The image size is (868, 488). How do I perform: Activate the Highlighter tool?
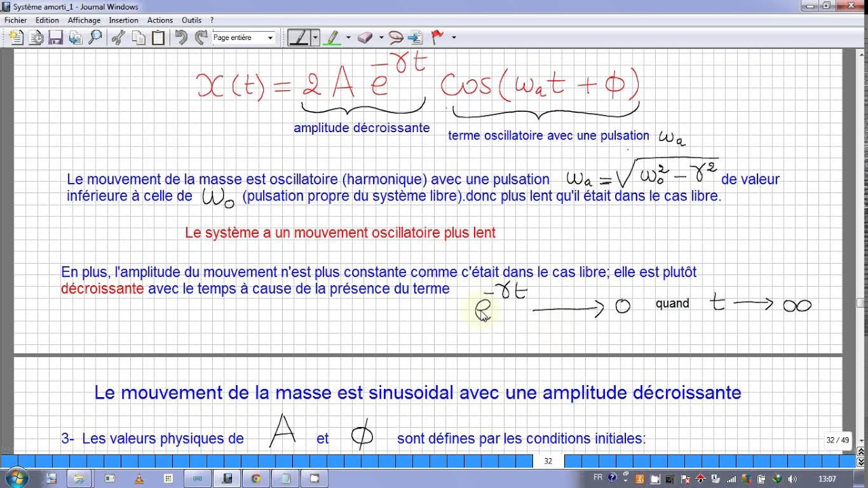point(332,38)
